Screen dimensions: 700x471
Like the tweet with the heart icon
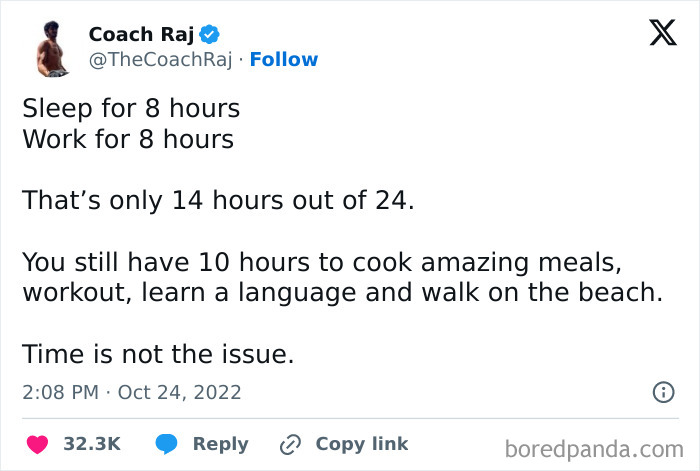coord(38,444)
